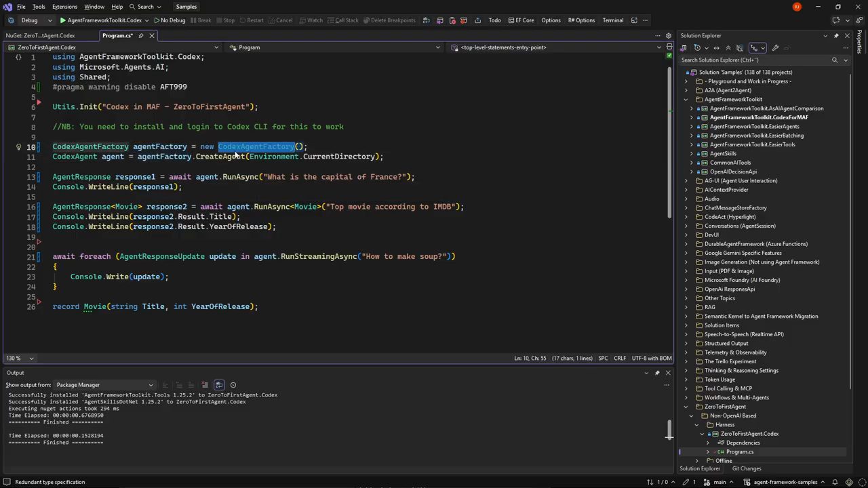Switch to the NuGet: ZeroT...tAgent.Codex tab
The image size is (868, 488).
[x=41, y=35]
